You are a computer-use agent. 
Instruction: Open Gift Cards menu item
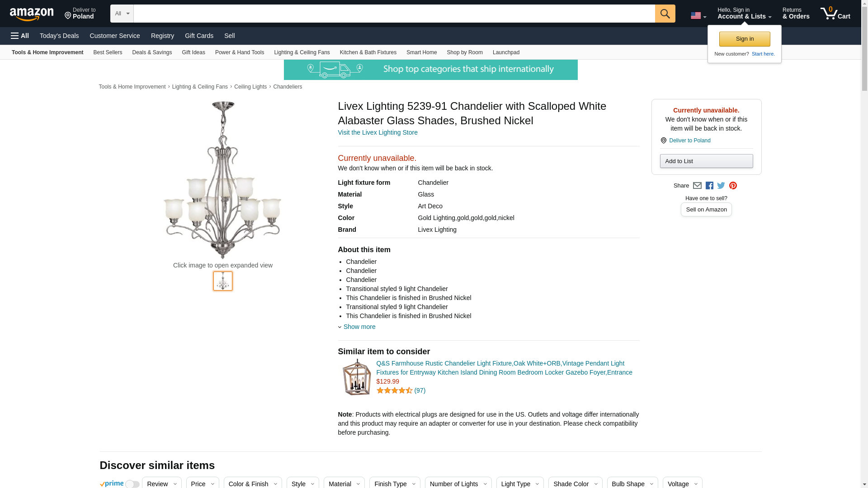[199, 36]
